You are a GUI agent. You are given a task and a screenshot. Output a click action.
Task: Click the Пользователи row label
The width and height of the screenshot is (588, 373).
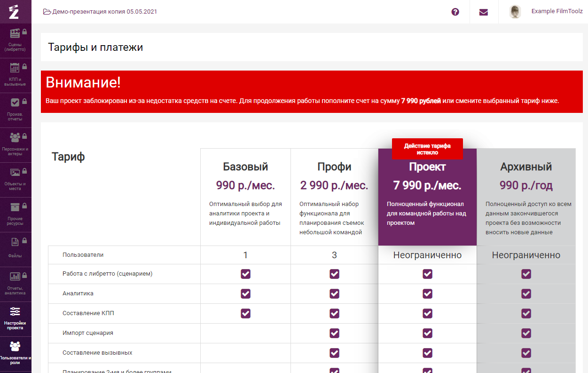tap(83, 254)
